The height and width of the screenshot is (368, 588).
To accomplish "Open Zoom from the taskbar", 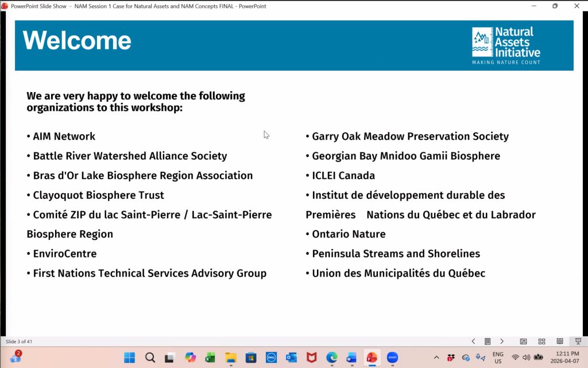I will click(392, 358).
